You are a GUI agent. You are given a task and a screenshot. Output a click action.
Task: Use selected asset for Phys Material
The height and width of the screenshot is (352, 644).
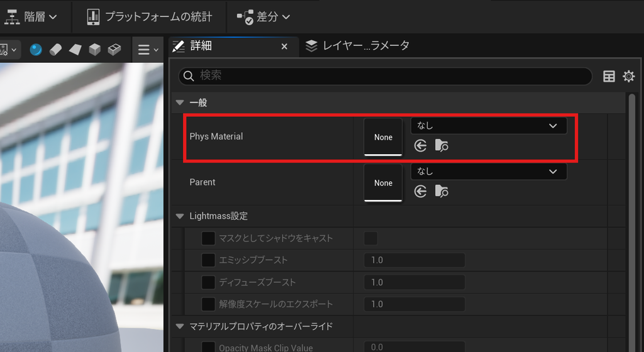420,146
